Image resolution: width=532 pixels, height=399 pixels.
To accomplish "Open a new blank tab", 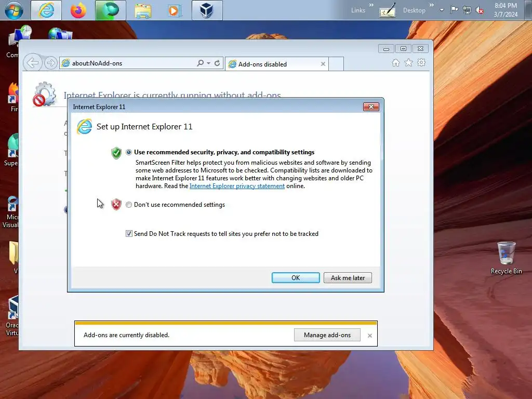I will (x=336, y=64).
